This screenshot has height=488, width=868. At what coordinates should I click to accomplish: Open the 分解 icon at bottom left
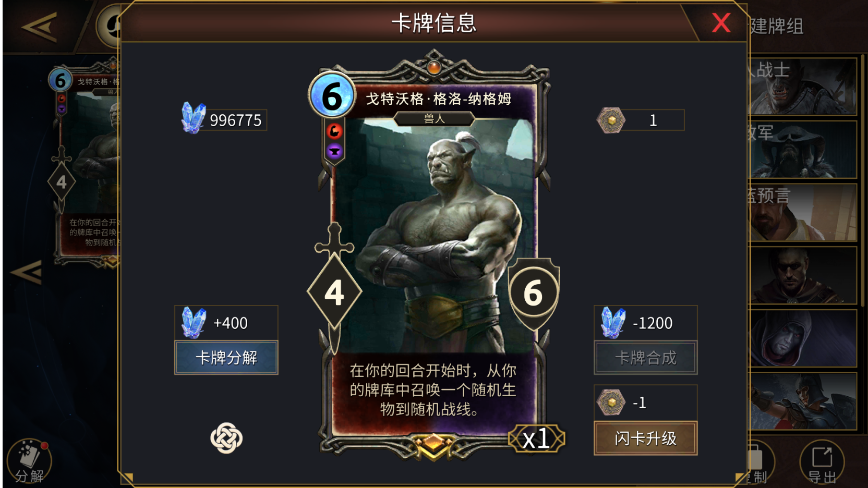[x=29, y=461]
